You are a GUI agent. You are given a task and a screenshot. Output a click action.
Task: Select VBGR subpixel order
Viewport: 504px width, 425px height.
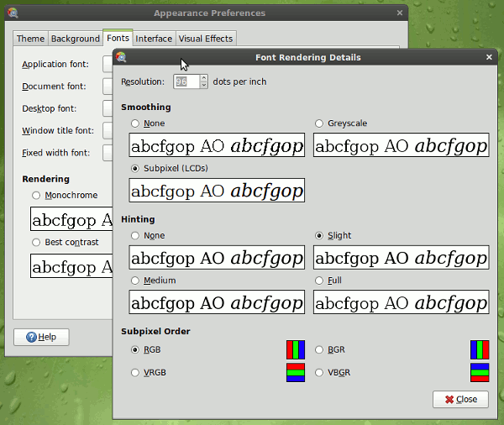(x=319, y=373)
